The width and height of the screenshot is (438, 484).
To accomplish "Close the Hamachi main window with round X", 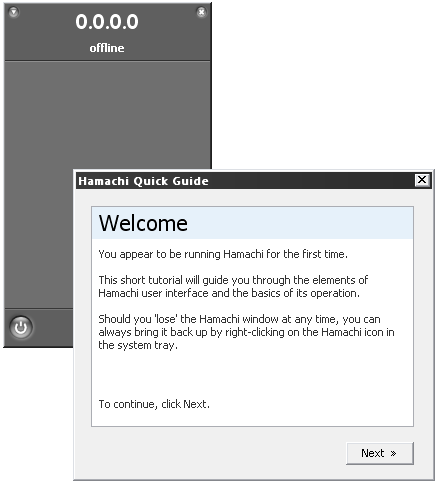I will coord(201,12).
